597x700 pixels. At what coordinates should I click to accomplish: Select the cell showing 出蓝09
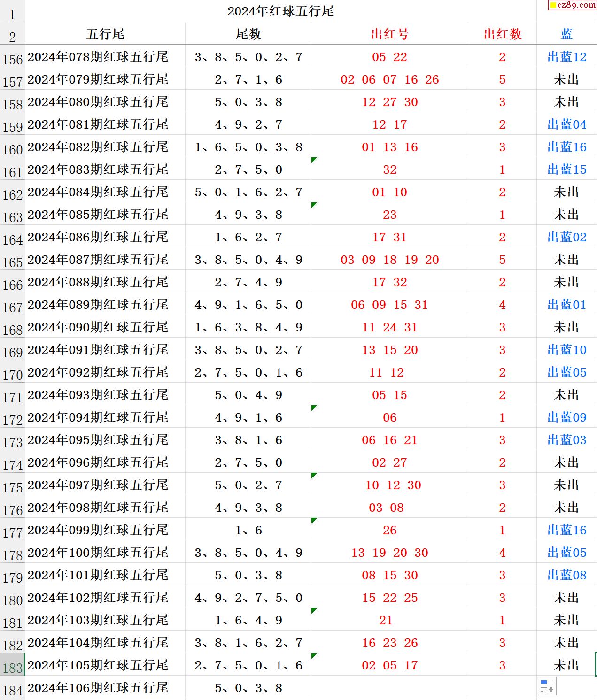[x=566, y=417]
